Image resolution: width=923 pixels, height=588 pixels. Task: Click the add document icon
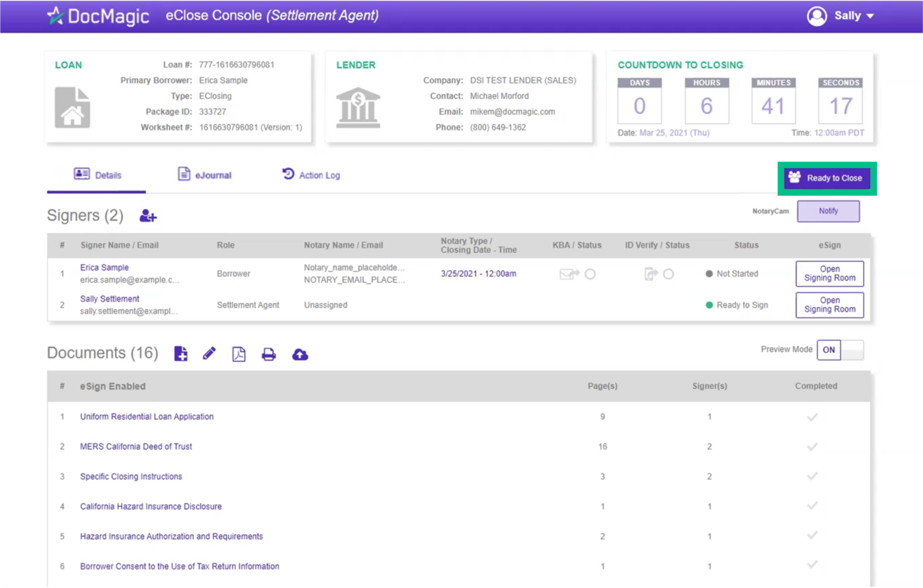(x=181, y=354)
